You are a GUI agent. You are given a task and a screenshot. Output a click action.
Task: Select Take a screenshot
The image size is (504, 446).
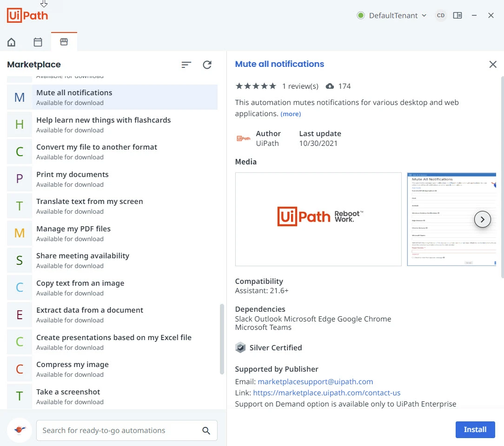click(x=112, y=396)
